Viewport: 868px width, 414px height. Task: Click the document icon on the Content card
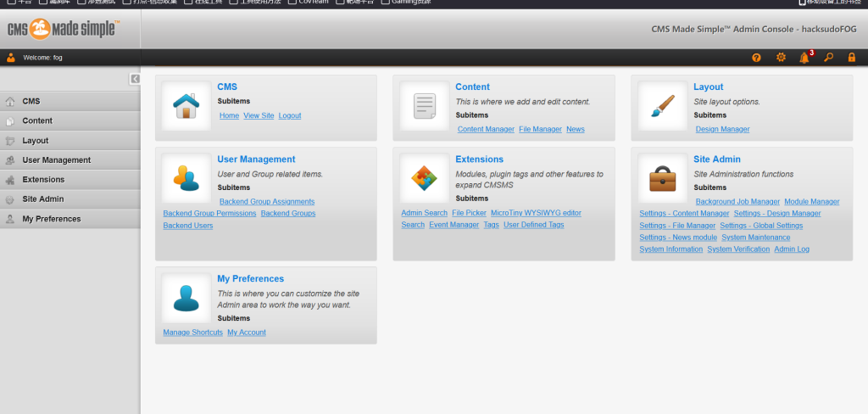[x=425, y=106]
